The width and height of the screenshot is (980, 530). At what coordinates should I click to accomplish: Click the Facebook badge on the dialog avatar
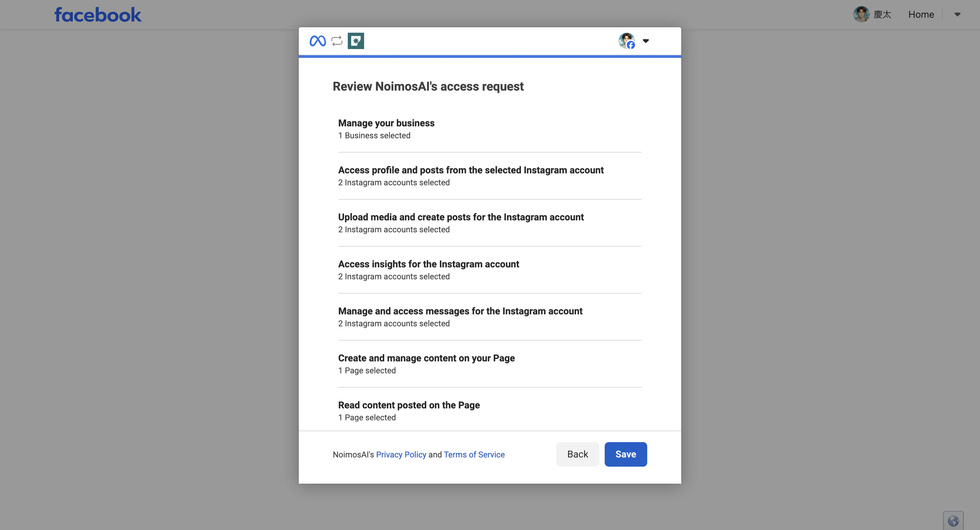631,45
